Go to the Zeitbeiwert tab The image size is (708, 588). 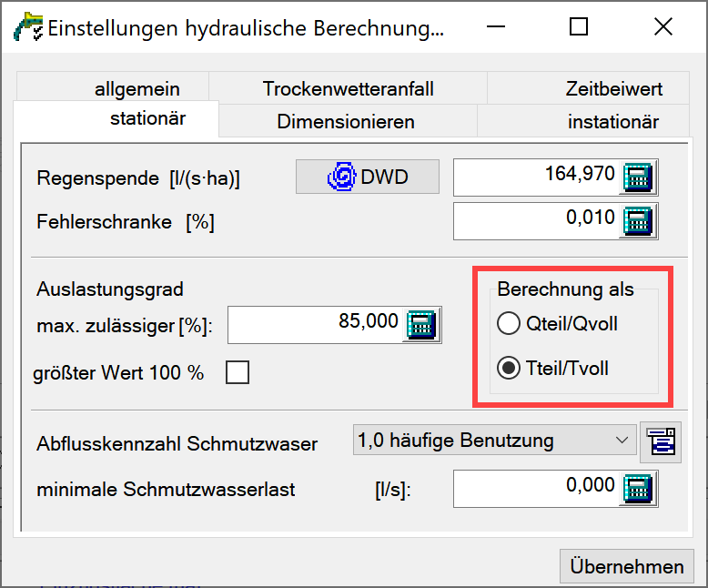pyautogui.click(x=613, y=89)
